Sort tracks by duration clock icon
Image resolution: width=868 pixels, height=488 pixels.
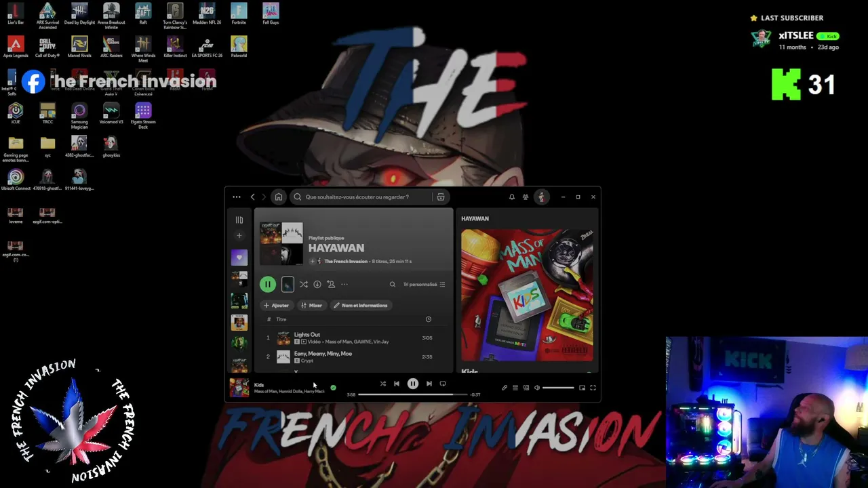pos(429,319)
